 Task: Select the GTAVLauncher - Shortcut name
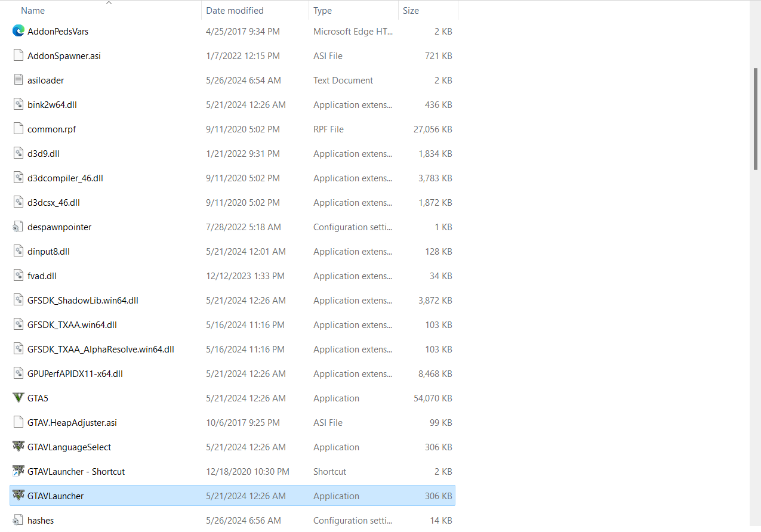coord(76,471)
